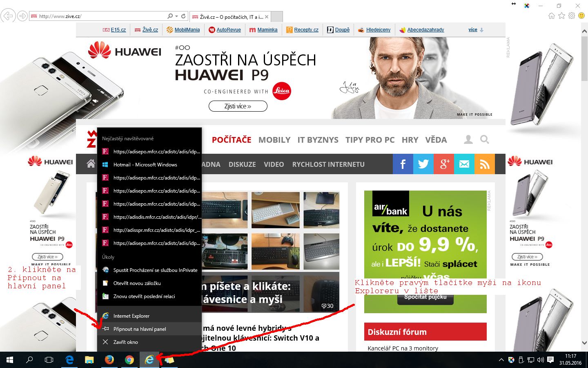Show hidden tray icons chevron
The width and height of the screenshot is (588, 368).
point(501,360)
